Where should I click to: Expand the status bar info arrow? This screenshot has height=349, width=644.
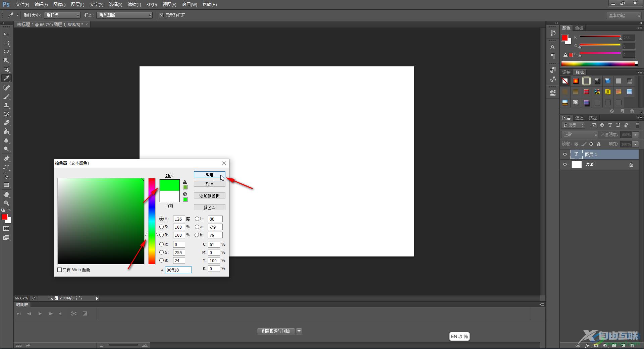point(97,298)
